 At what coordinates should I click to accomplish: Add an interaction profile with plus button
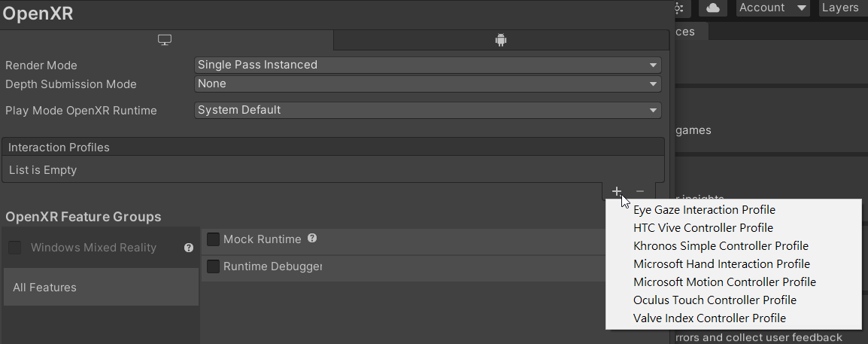coord(617,192)
